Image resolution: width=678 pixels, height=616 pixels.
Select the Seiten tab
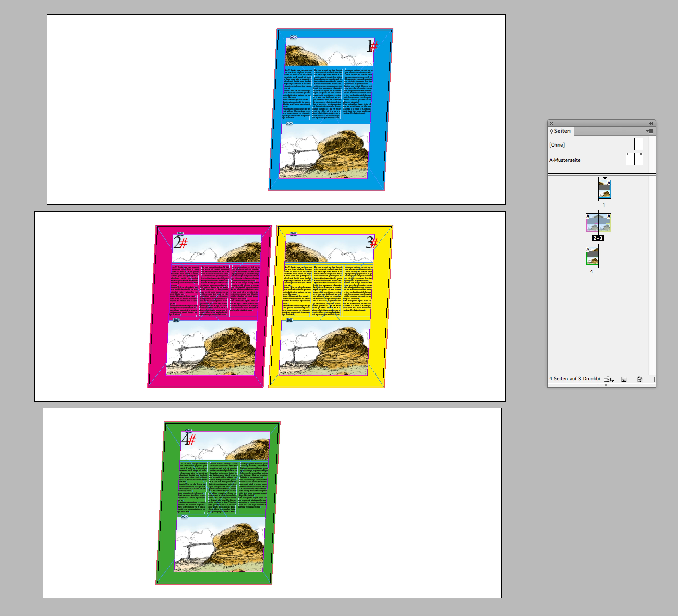[x=562, y=131]
